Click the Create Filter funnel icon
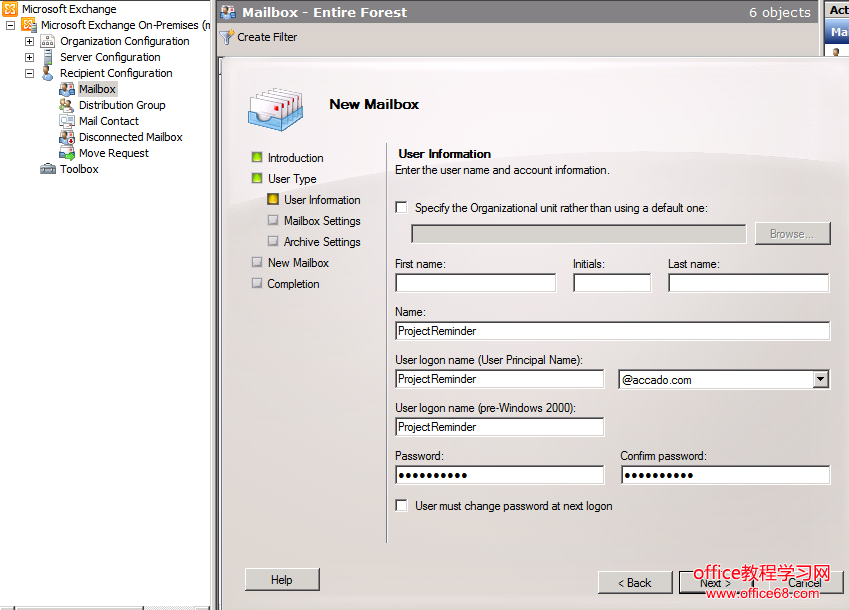This screenshot has height=610, width=849. tap(227, 37)
